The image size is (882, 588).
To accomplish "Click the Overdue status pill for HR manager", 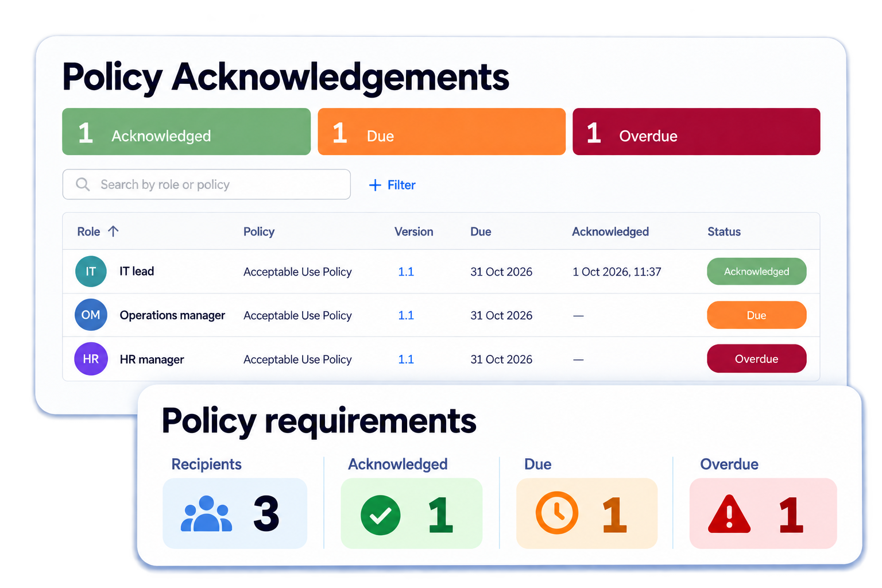I will [x=757, y=359].
